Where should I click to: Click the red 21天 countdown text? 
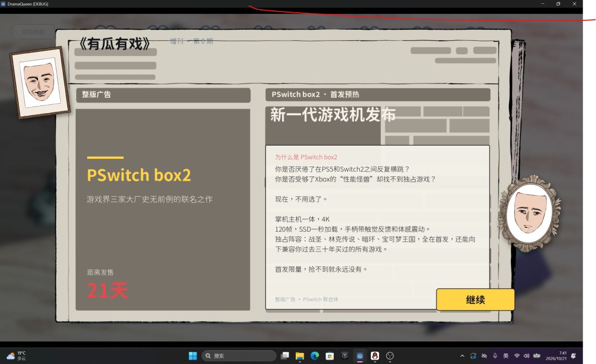[x=108, y=291]
